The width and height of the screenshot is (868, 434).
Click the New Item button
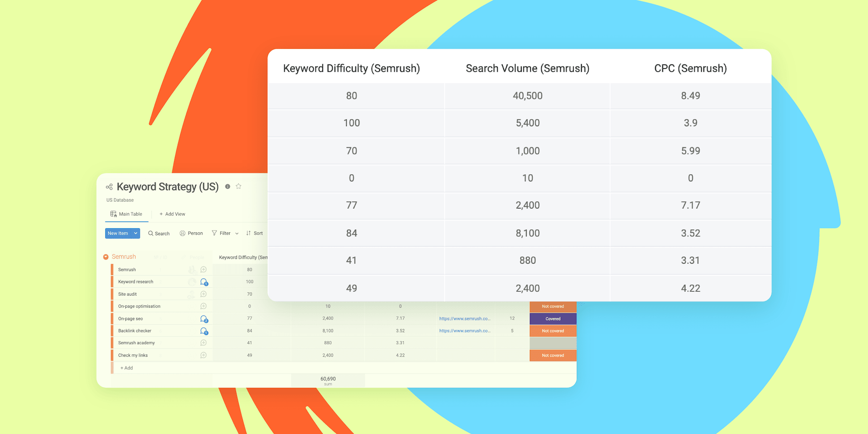pos(118,233)
